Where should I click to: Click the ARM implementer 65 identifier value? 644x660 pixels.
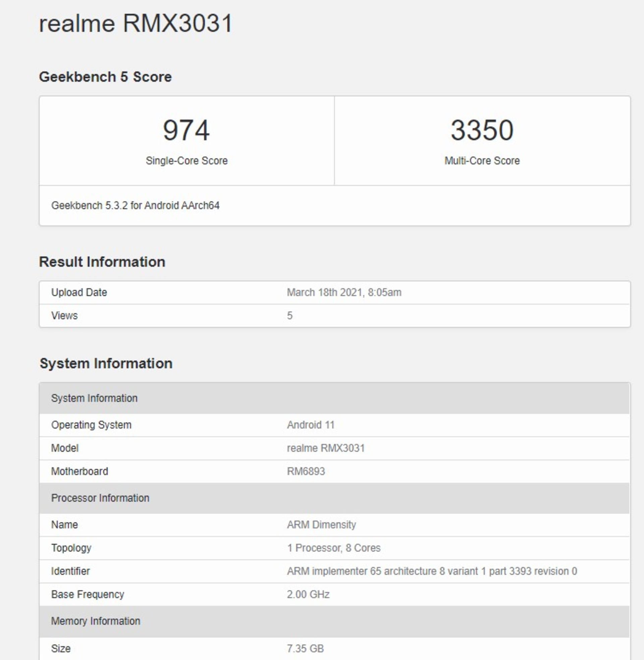click(432, 572)
